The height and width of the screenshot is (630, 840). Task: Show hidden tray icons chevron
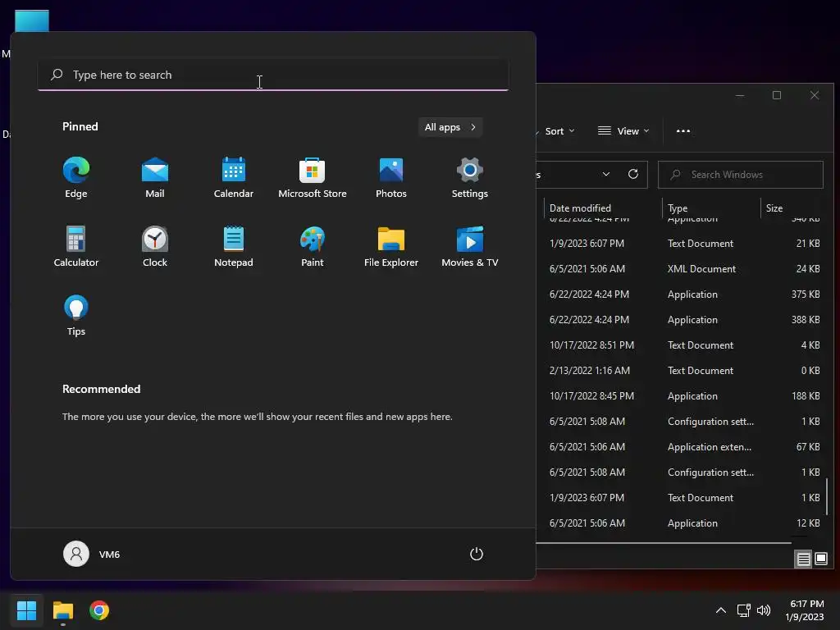(721, 610)
